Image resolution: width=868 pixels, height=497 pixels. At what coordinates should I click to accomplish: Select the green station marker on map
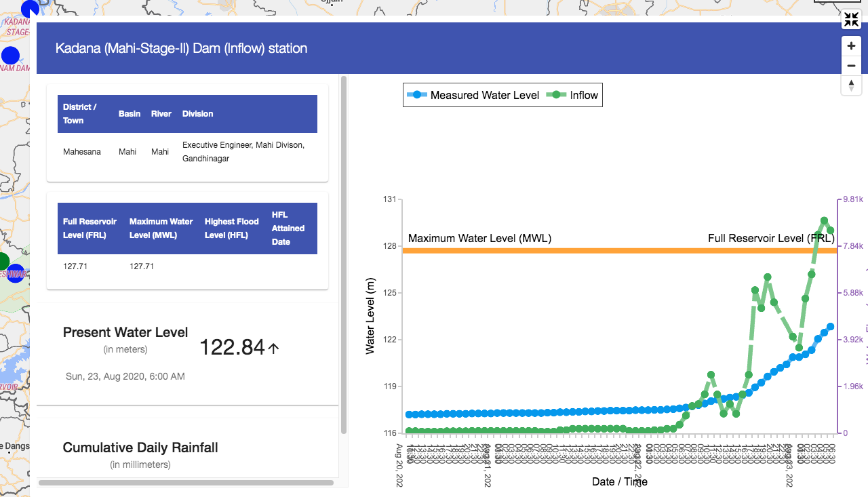click(3, 261)
